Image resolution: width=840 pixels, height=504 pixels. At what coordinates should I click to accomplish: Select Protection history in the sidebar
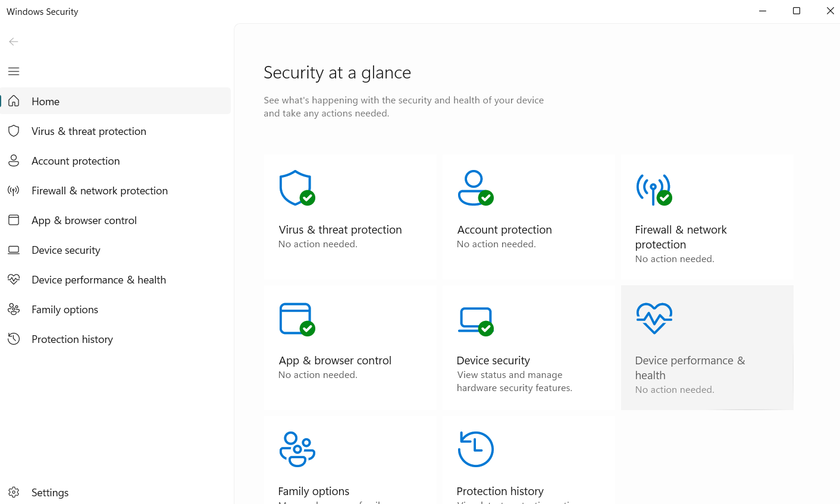(72, 339)
